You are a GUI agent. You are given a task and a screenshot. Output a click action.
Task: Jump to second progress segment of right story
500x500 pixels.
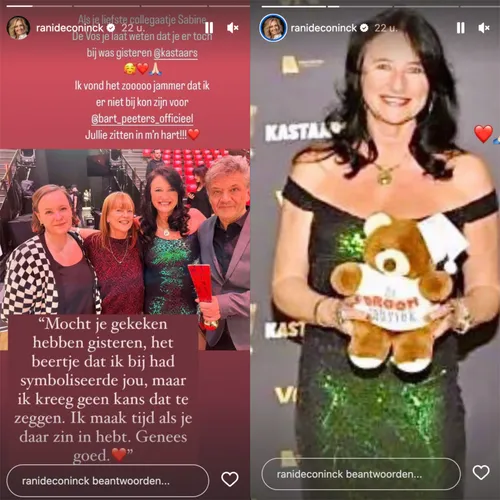pyautogui.click(x=360, y=6)
